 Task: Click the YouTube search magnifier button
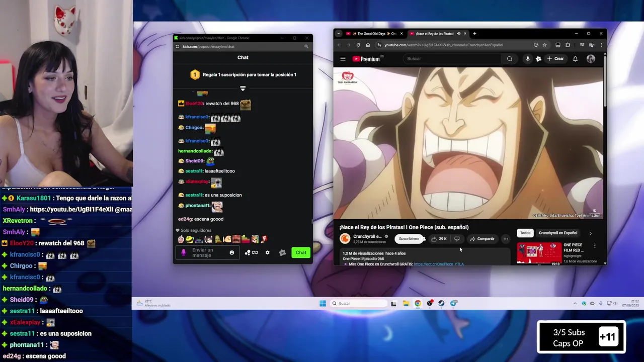click(510, 59)
